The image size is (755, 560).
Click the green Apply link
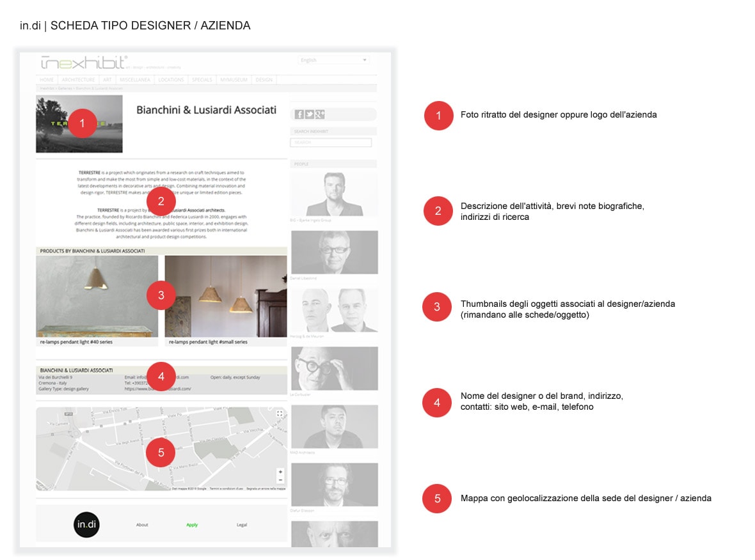192,525
